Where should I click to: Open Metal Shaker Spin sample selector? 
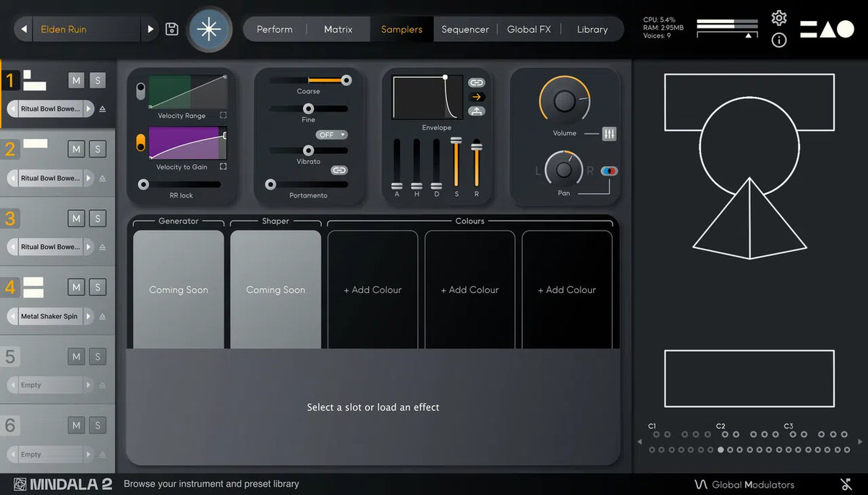point(49,316)
